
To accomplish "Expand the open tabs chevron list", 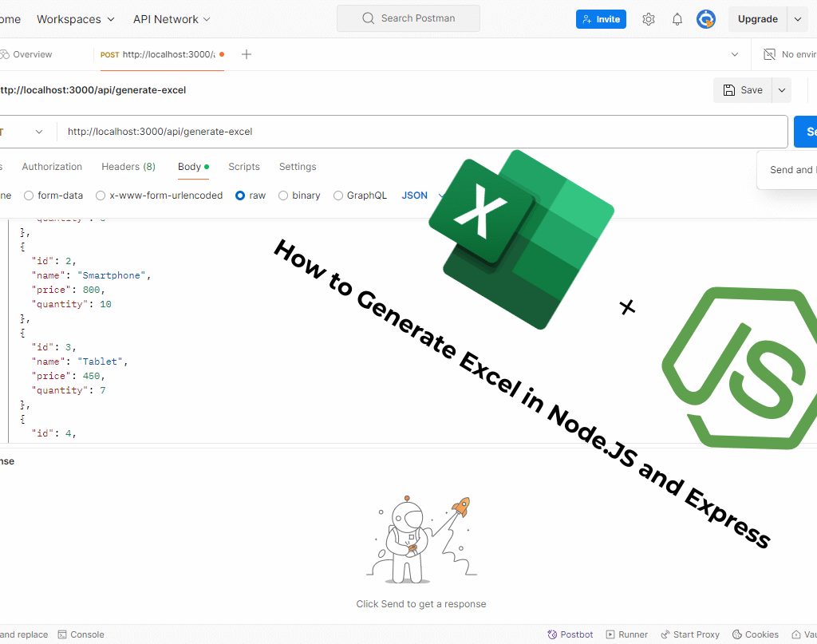I will pyautogui.click(x=735, y=54).
